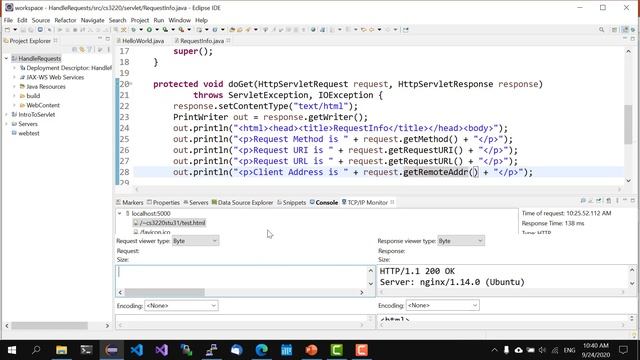Open the Help menu
This screenshot has width=640, height=360.
201,20
